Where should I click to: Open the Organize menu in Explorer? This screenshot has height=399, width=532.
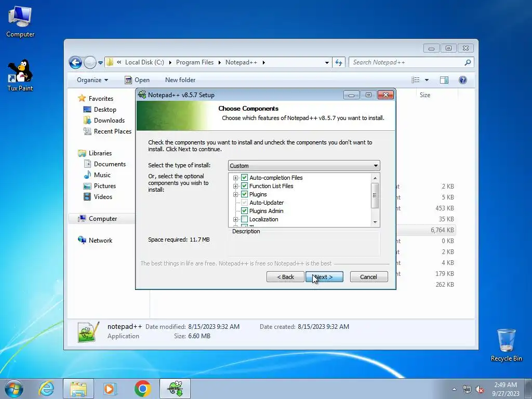point(92,80)
